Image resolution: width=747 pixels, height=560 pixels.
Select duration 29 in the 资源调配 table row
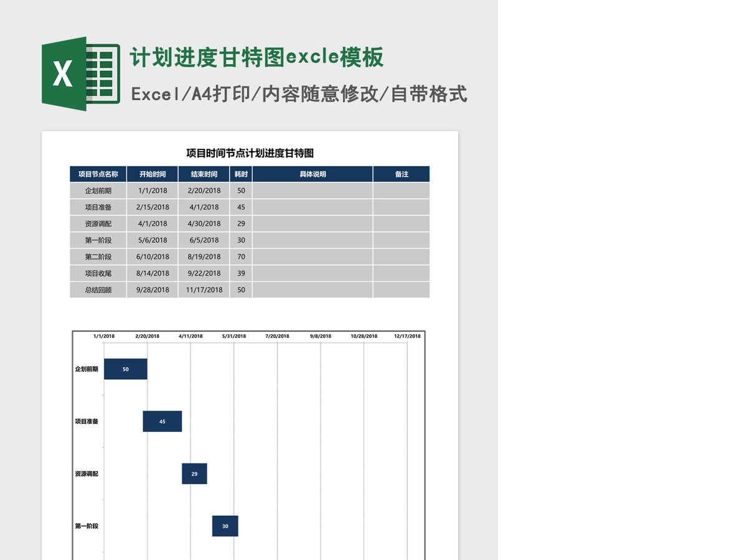click(241, 224)
